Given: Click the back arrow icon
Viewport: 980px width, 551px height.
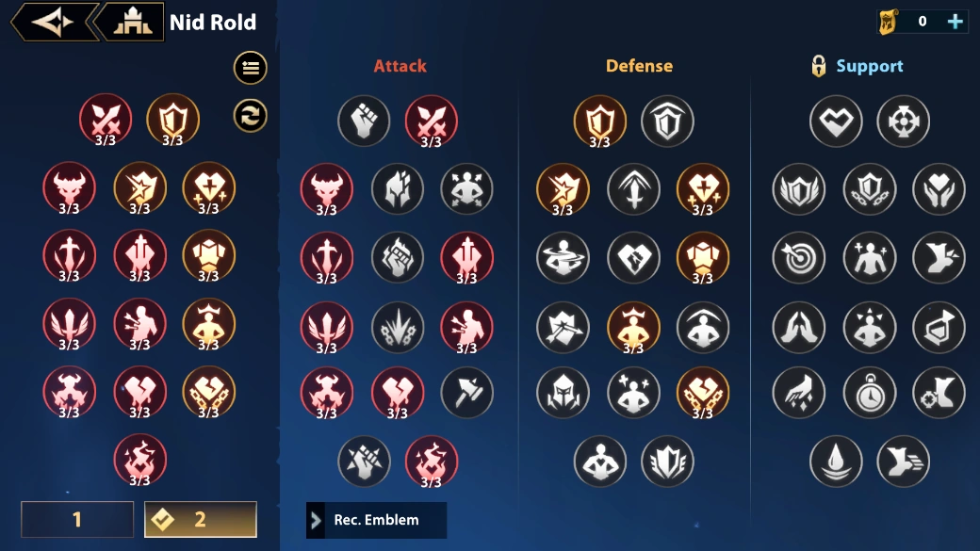Looking at the screenshot, I should click(x=52, y=22).
